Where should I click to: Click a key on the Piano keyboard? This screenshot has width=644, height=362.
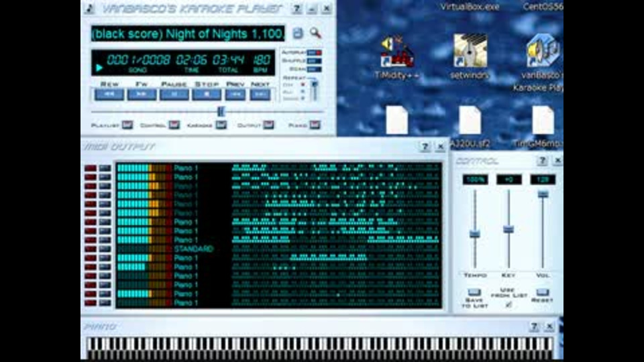tap(319, 348)
